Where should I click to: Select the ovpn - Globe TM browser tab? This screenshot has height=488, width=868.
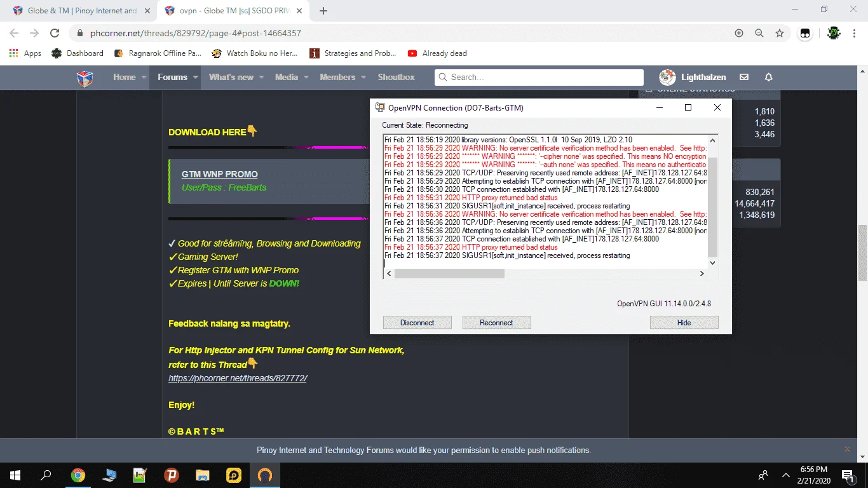pyautogui.click(x=233, y=11)
